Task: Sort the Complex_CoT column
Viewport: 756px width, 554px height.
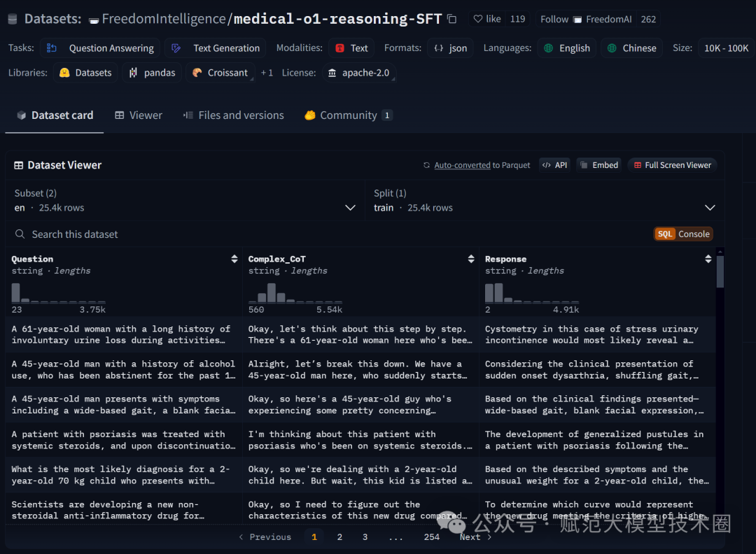Action: (x=471, y=259)
